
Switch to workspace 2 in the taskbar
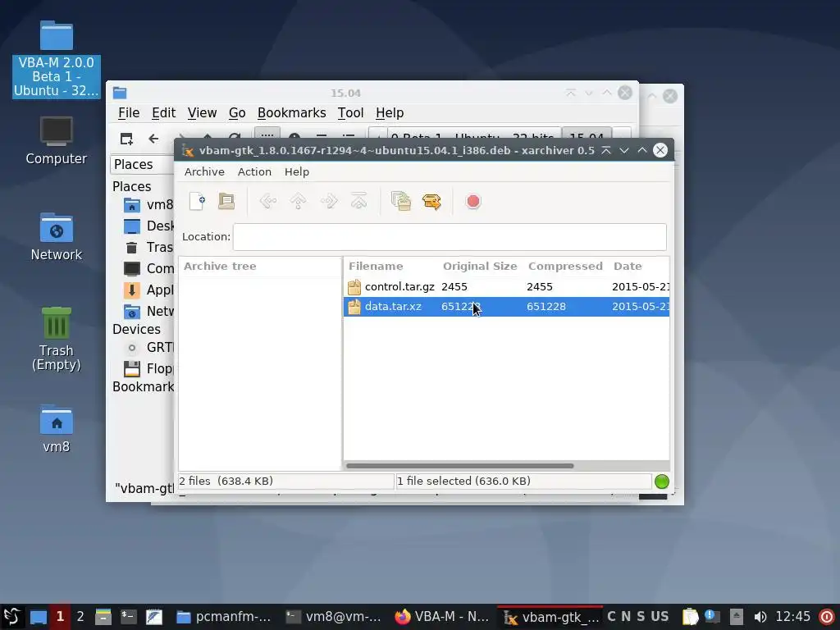tap(80, 617)
